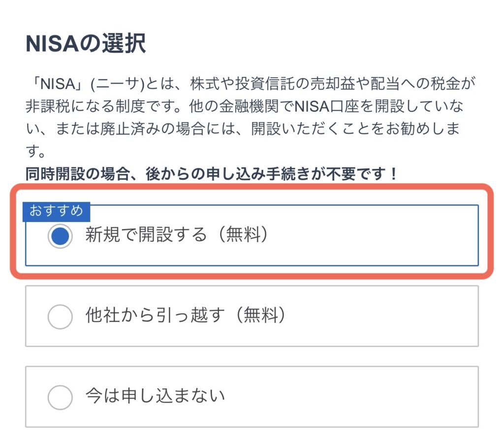
Task: Choose the 他社から引っ越す radio button
Action: 60,317
